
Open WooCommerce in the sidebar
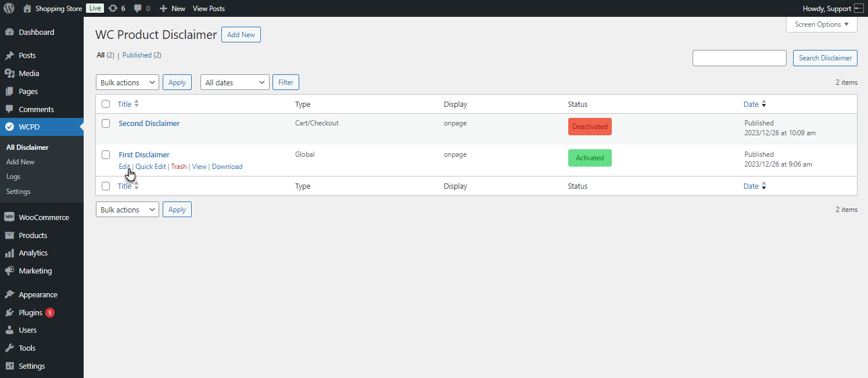(x=42, y=217)
